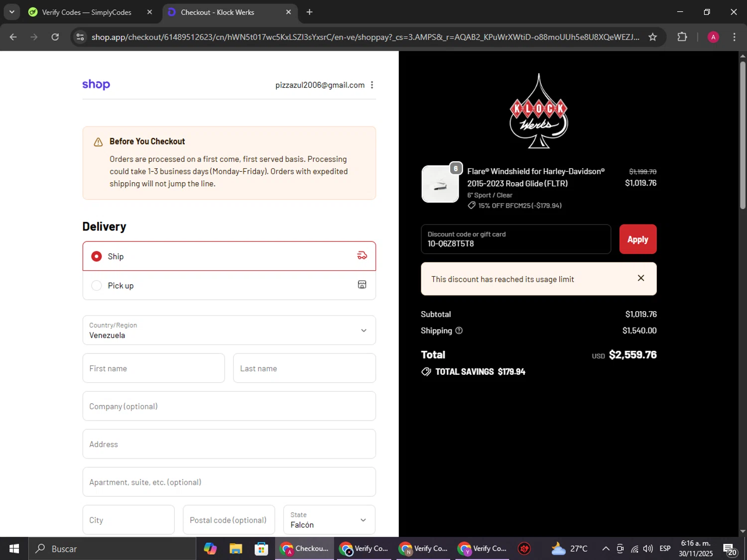Open the browser extensions menu
Image resolution: width=747 pixels, height=560 pixels.
(682, 37)
